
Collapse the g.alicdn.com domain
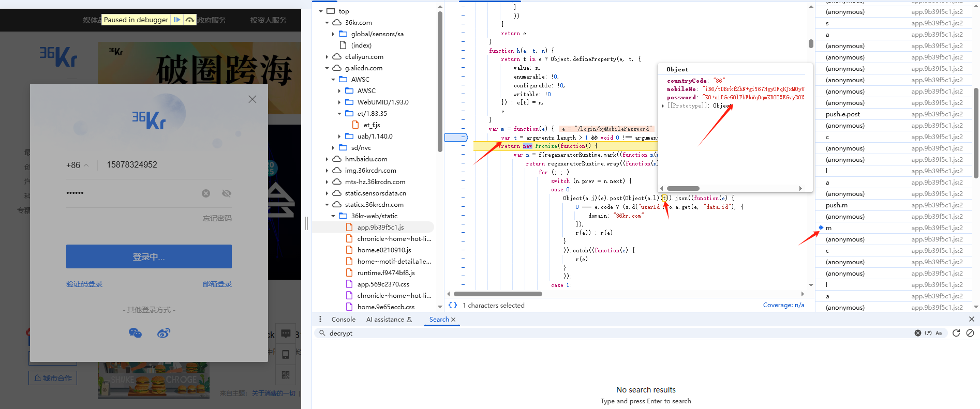click(x=326, y=68)
